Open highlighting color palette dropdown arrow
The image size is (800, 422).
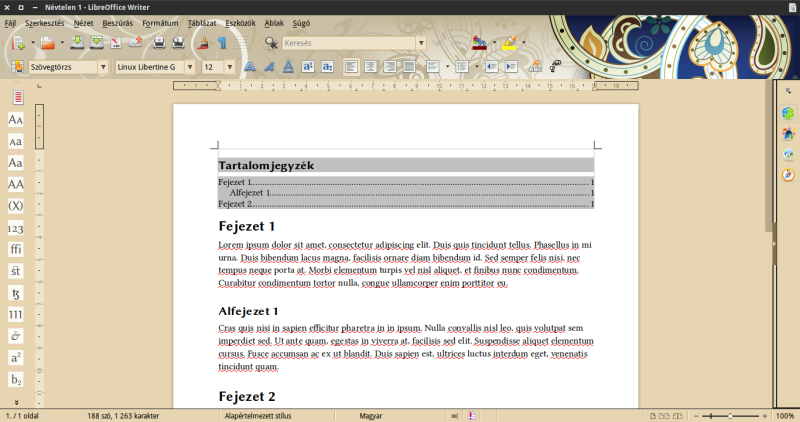(x=523, y=43)
